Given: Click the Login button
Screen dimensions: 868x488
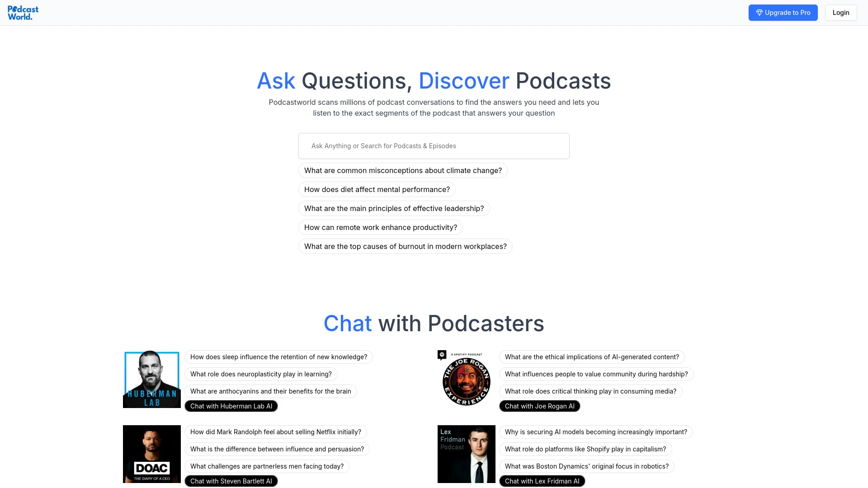Looking at the screenshot, I should click(x=841, y=13).
